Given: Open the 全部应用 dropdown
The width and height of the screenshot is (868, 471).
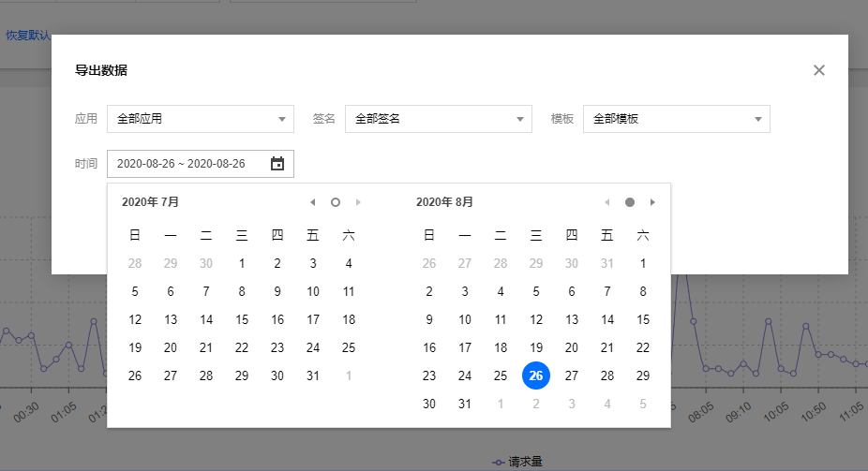Looking at the screenshot, I should [x=201, y=119].
